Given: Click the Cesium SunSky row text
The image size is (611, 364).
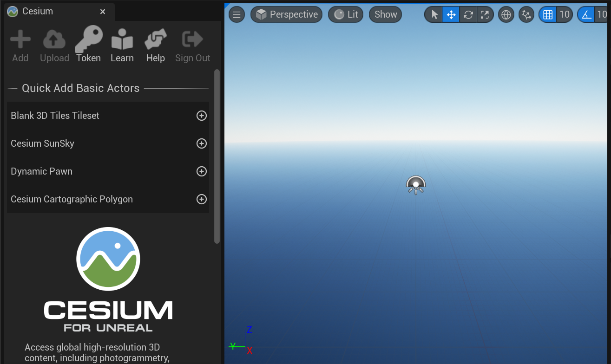Looking at the screenshot, I should [43, 143].
